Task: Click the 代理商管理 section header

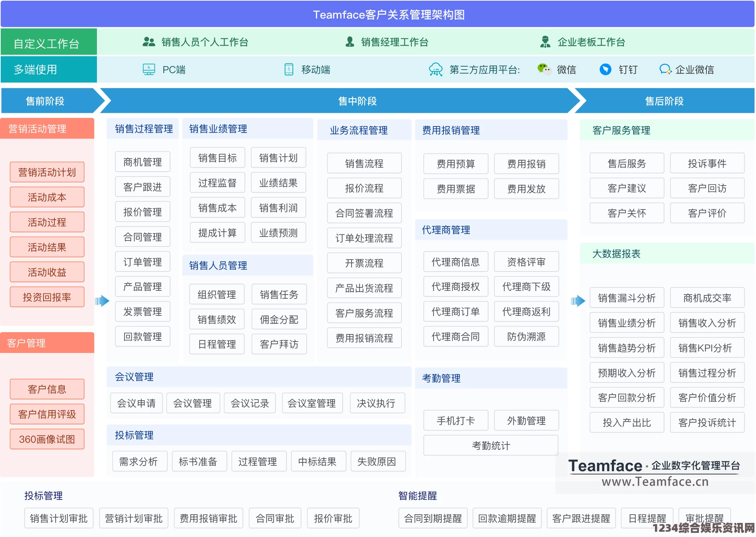Action: pyautogui.click(x=491, y=229)
